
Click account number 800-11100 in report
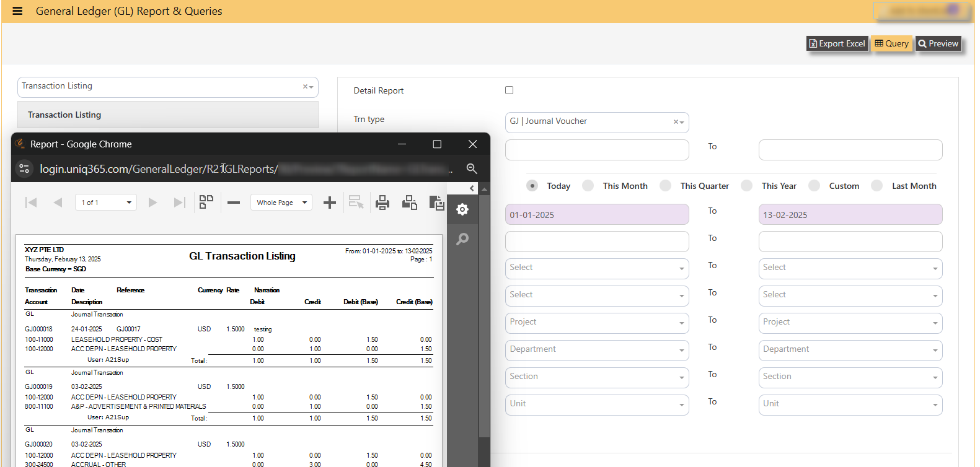point(39,406)
